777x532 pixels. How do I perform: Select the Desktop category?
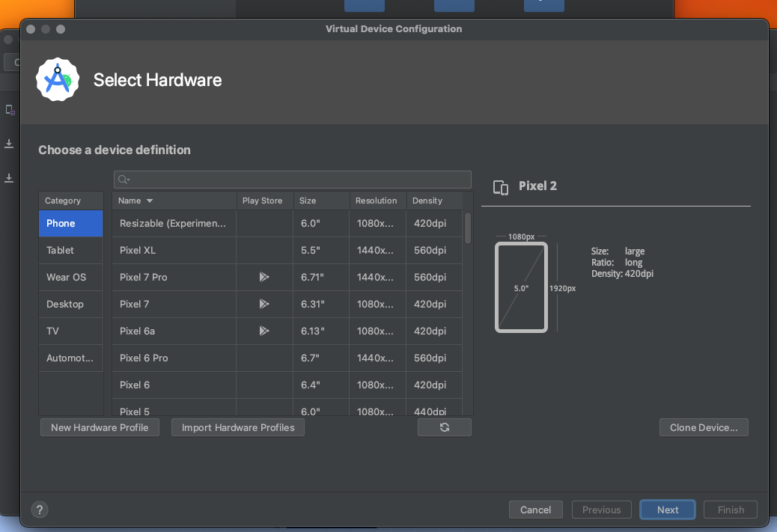(71, 304)
